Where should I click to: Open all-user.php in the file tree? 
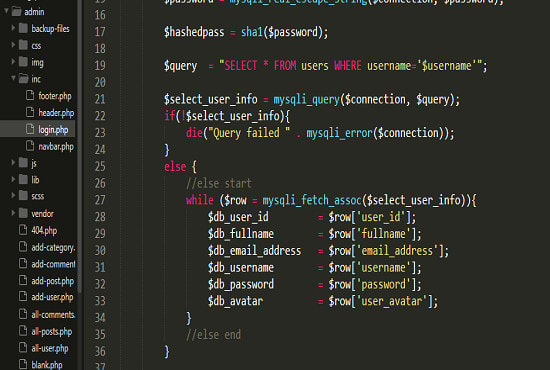coord(50,348)
